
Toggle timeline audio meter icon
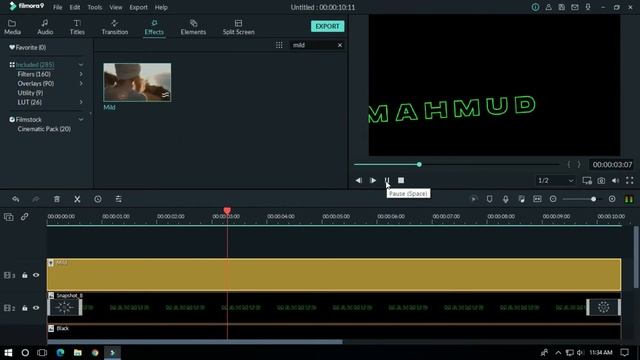[x=629, y=199]
